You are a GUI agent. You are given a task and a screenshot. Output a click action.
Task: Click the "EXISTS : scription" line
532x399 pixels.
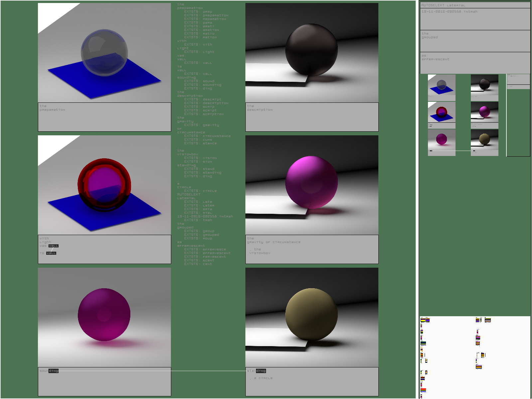[x=204, y=114]
